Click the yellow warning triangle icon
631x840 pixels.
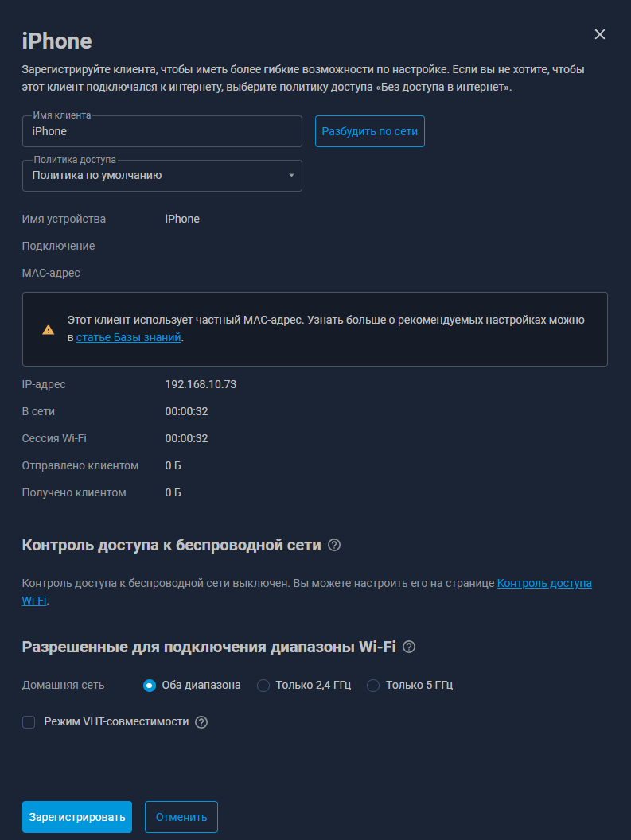click(x=49, y=329)
